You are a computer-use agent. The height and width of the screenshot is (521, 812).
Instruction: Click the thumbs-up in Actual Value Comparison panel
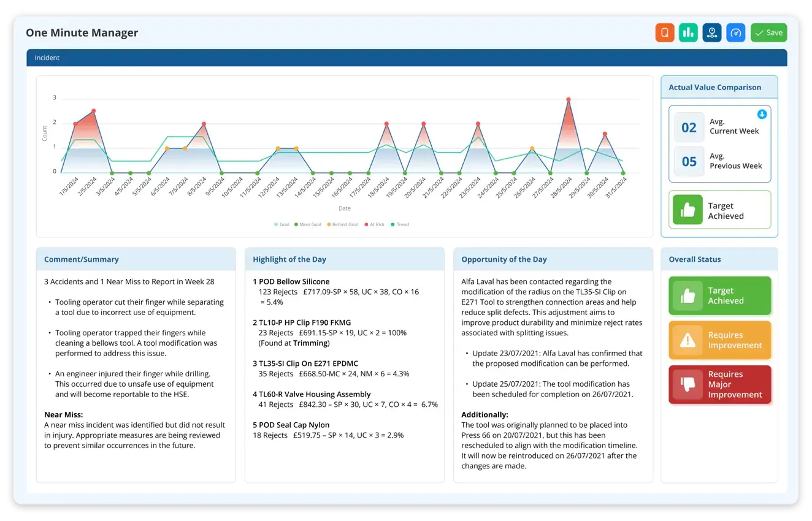coord(688,210)
